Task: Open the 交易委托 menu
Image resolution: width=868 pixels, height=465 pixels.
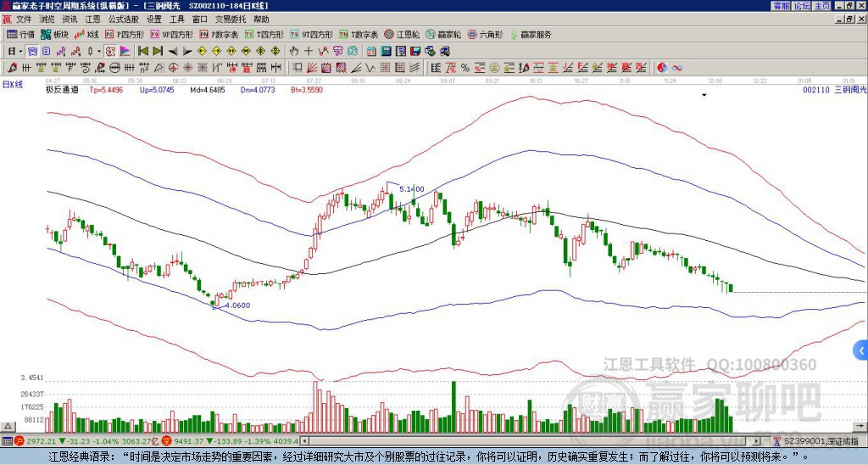Action: (231, 20)
